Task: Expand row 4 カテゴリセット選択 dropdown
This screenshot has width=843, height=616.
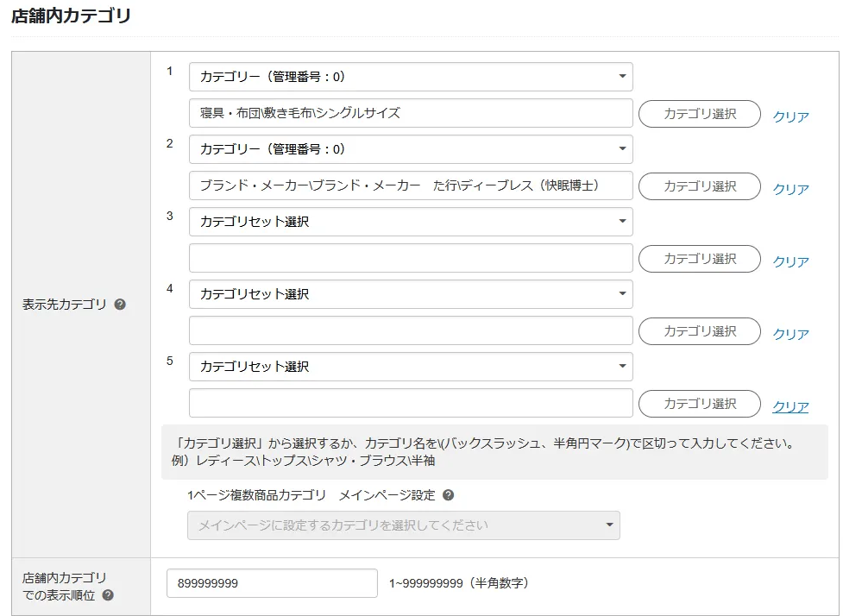Action: tap(411, 294)
